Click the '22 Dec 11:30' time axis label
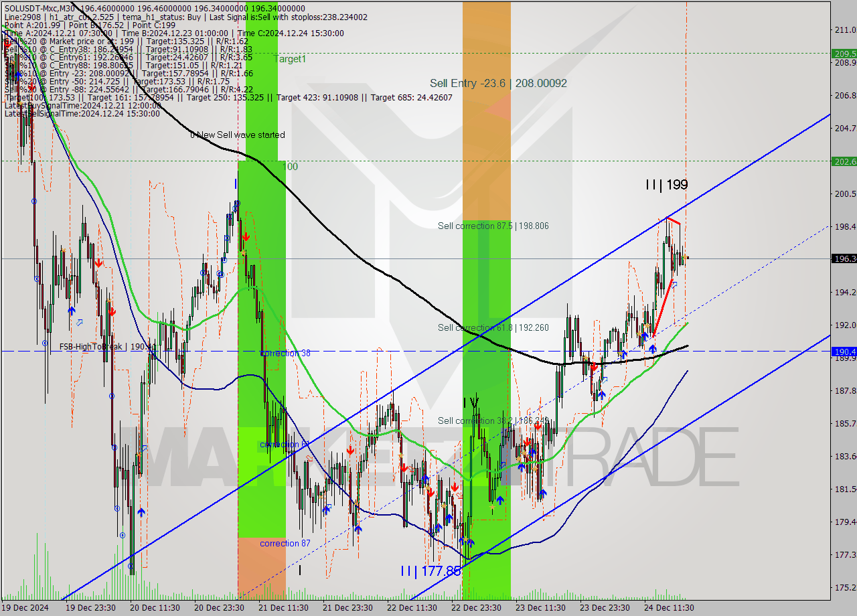 (x=412, y=608)
